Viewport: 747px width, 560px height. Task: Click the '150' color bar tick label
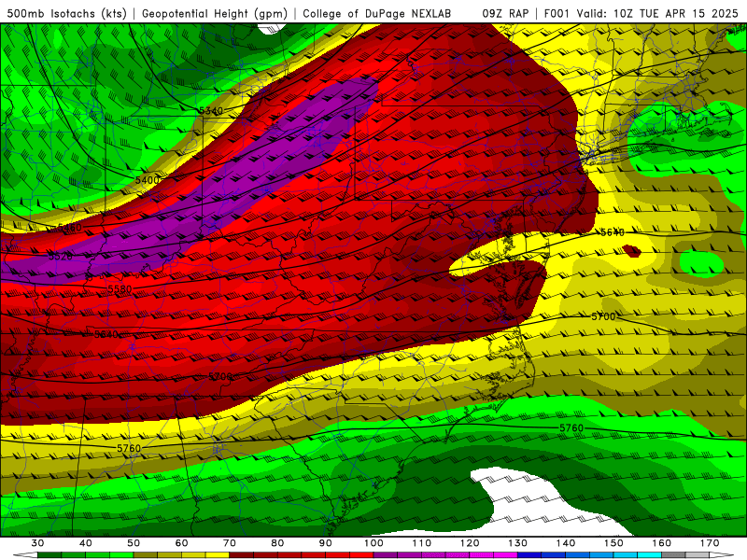[x=613, y=543]
